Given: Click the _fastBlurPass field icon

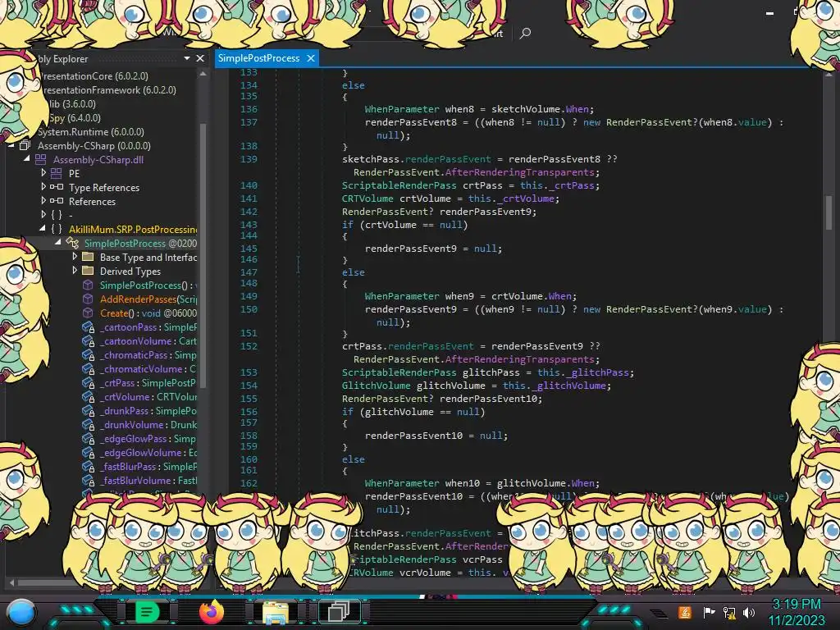Looking at the screenshot, I should 89,467.
